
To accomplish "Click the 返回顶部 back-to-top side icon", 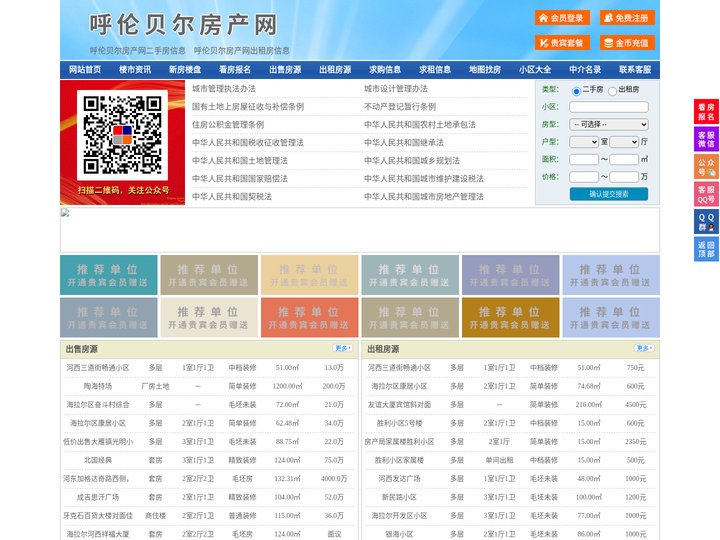I will click(706, 249).
